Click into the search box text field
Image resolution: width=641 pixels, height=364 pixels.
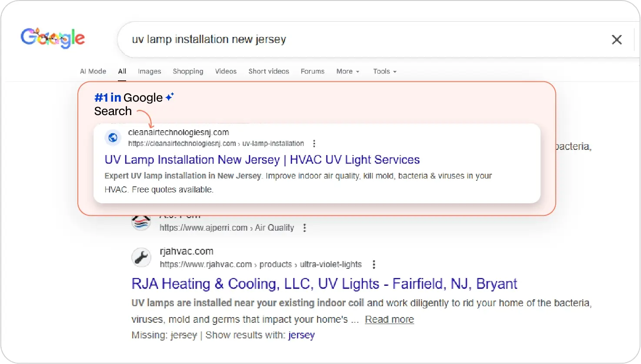(x=348, y=40)
